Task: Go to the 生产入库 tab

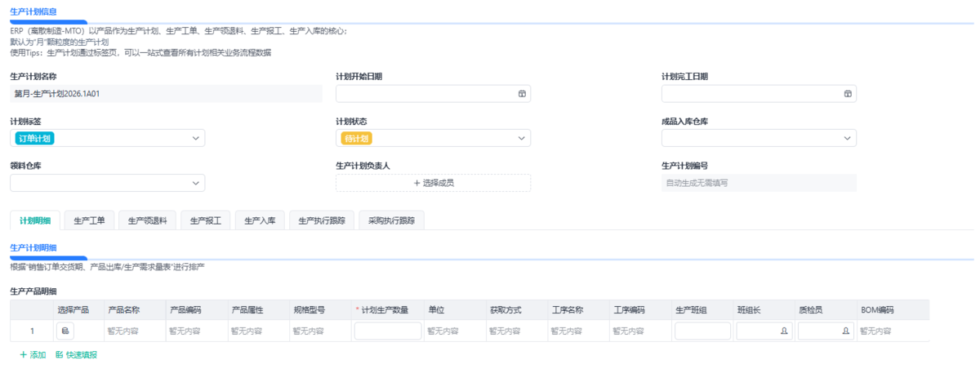Action: tap(260, 220)
